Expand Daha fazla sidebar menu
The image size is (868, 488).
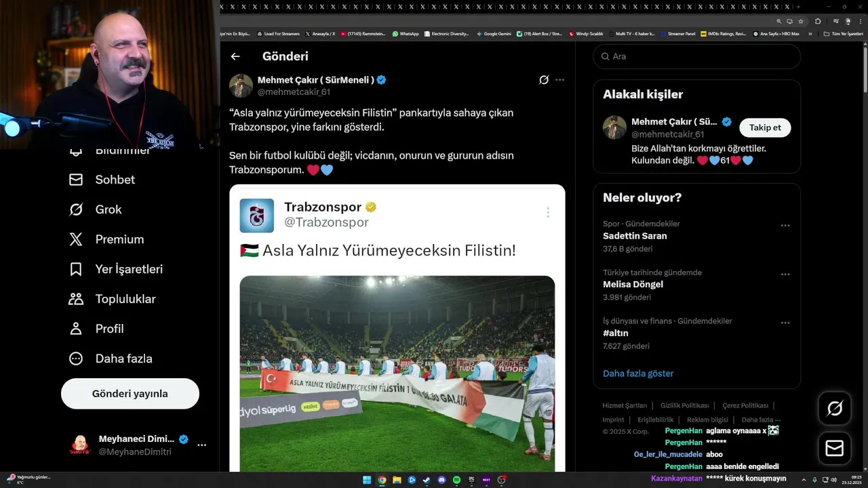(x=111, y=359)
